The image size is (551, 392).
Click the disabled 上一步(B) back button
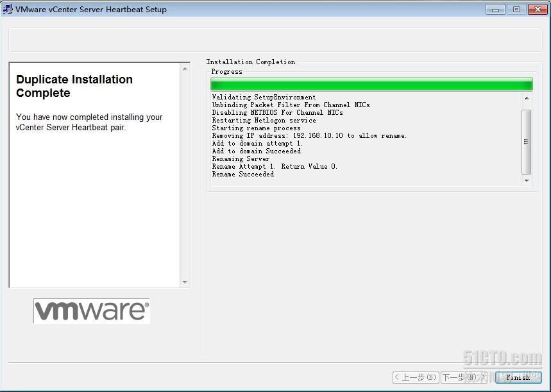click(416, 378)
